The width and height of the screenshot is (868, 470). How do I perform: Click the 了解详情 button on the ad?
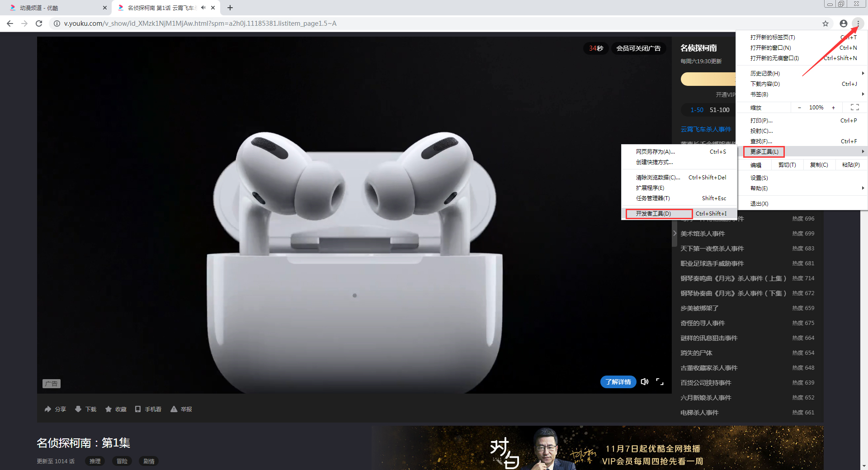618,382
